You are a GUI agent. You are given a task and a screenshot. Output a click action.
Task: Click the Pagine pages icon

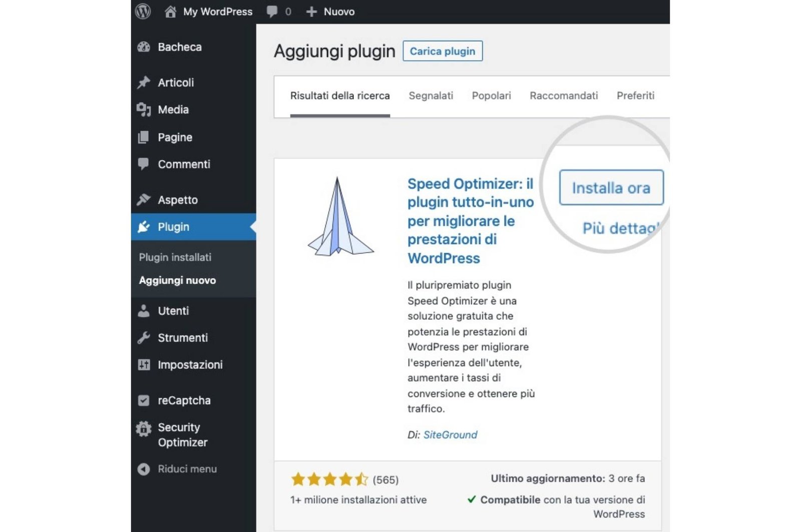[x=144, y=137]
